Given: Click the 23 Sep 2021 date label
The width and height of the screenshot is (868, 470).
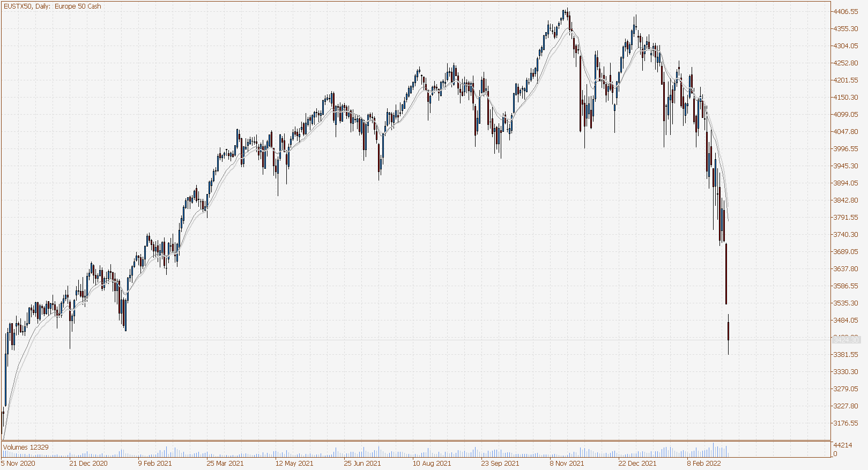Looking at the screenshot, I should [500, 463].
